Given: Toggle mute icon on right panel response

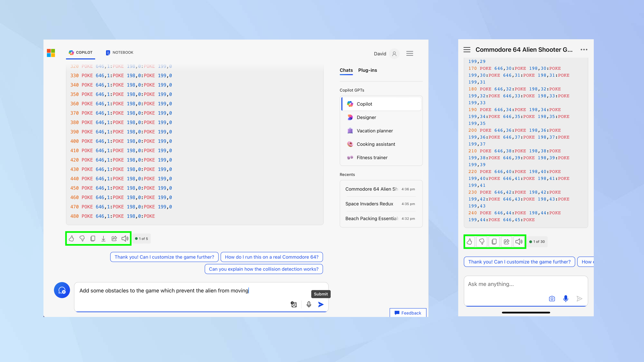Looking at the screenshot, I should [x=519, y=241].
